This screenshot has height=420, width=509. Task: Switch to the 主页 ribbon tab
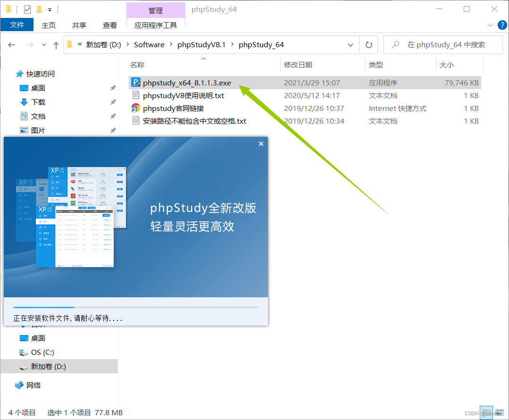pos(49,25)
